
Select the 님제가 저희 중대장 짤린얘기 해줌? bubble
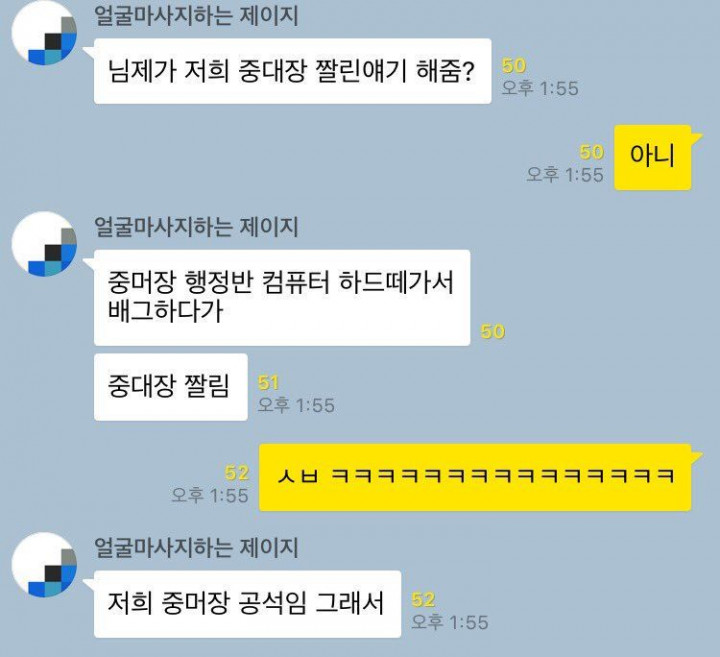coord(292,71)
